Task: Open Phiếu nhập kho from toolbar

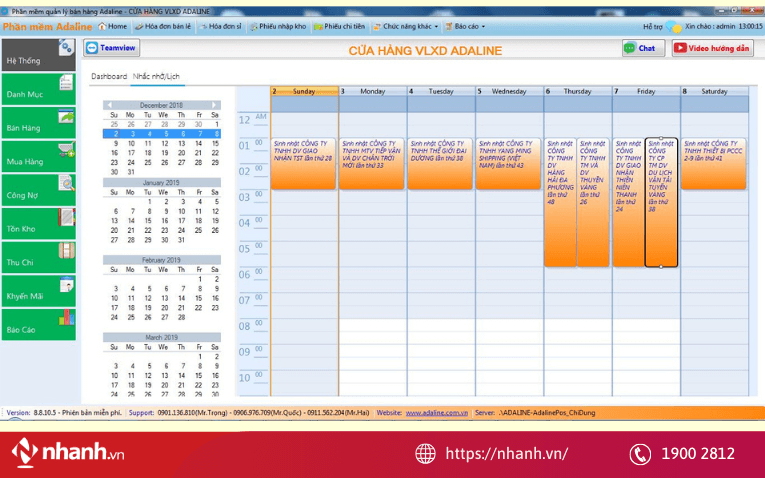Action: pos(278,26)
